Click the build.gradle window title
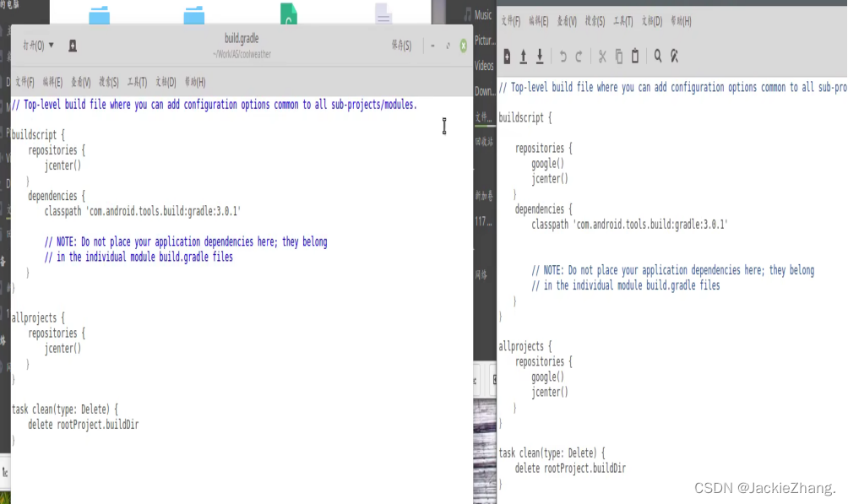The height and width of the screenshot is (504, 848). tap(242, 38)
